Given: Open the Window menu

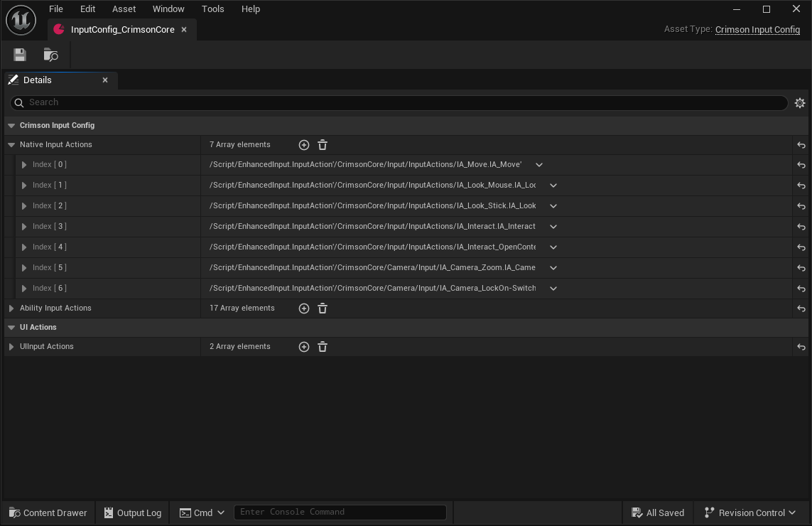Looking at the screenshot, I should coord(168,9).
